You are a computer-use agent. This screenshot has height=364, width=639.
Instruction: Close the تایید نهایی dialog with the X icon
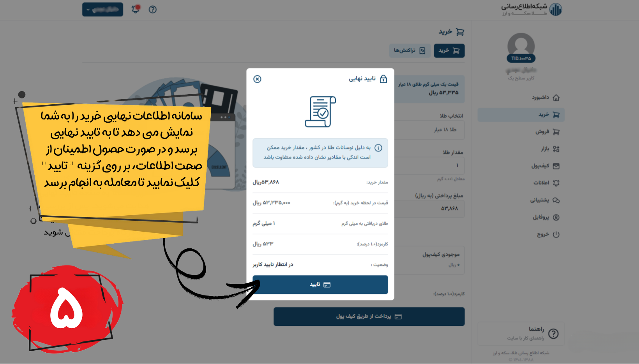(257, 79)
